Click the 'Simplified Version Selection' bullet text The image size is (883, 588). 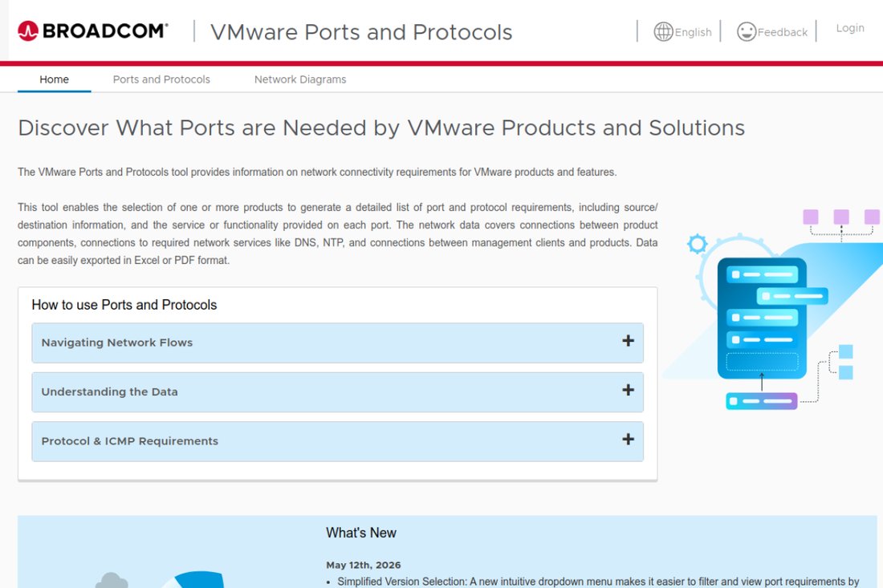(598, 582)
